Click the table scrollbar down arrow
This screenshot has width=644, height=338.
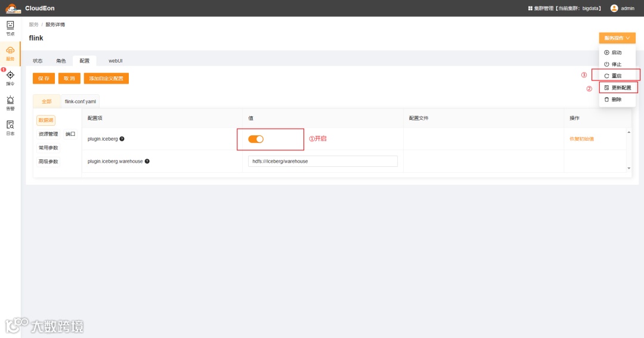tap(629, 168)
